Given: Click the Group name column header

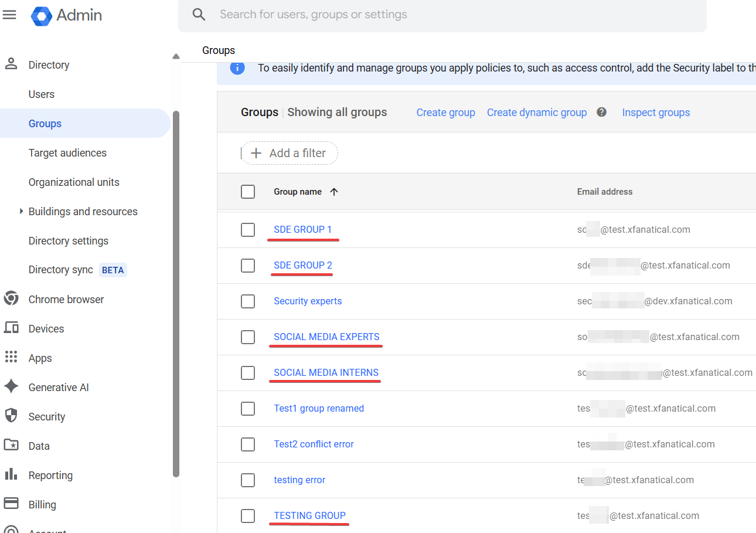Looking at the screenshot, I should click(x=298, y=192).
